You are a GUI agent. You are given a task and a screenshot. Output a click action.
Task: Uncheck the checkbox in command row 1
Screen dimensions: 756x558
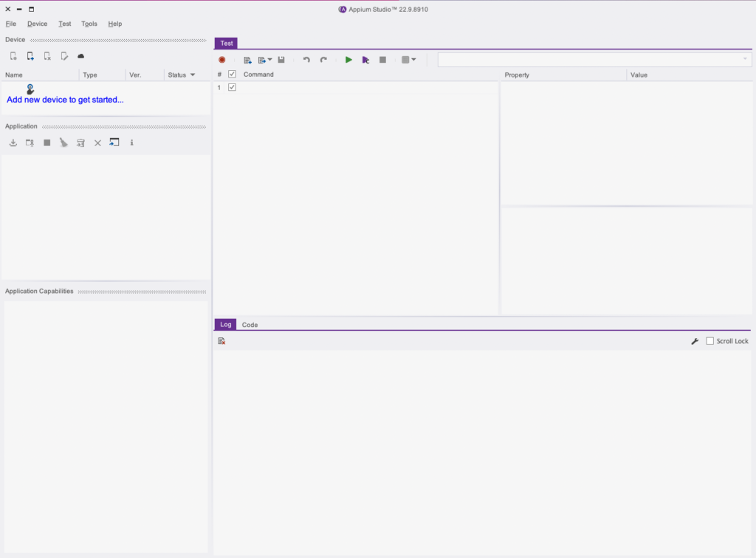coord(232,87)
